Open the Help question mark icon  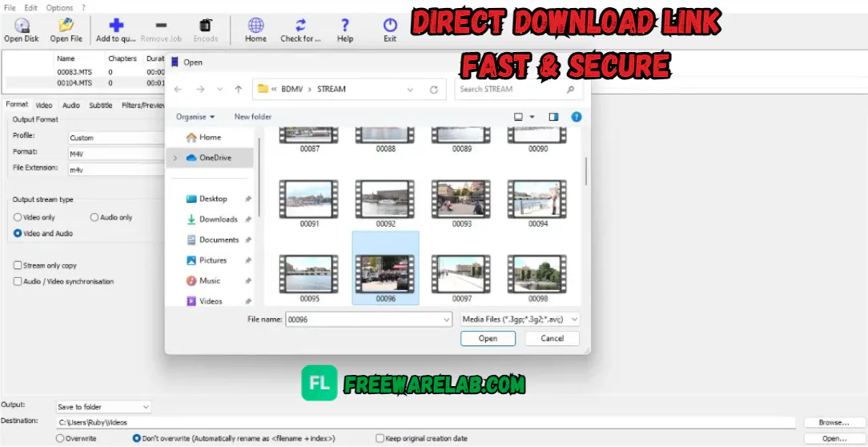[x=345, y=26]
